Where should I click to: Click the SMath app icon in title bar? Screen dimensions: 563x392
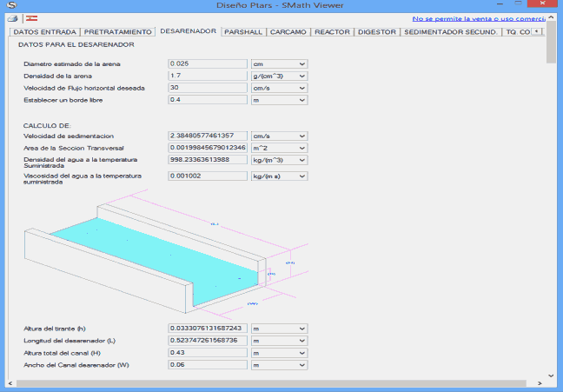coord(11,5)
